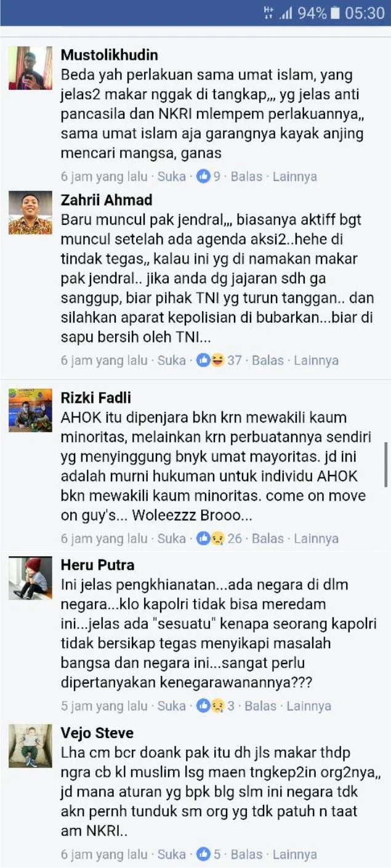Tap like icon on Vejo Steve's comment
This screenshot has height=868, width=391.
pyautogui.click(x=203, y=854)
